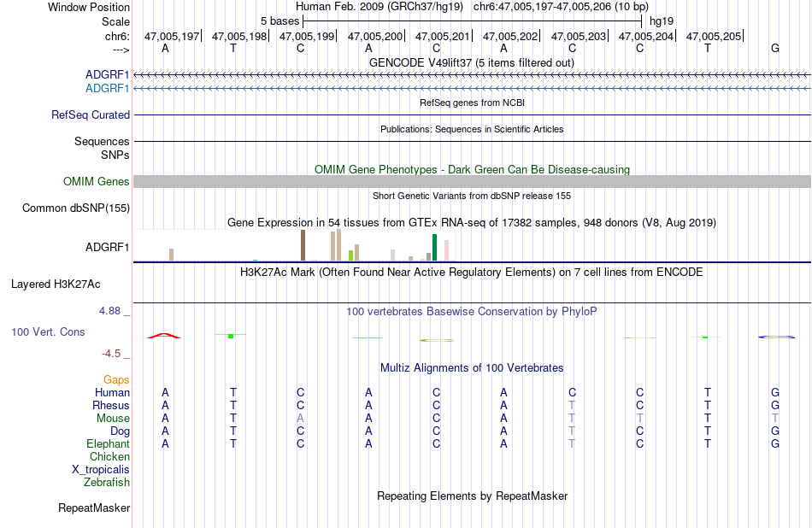Click the chr6: ruler label
Screen dimensions: 812x528
point(117,36)
